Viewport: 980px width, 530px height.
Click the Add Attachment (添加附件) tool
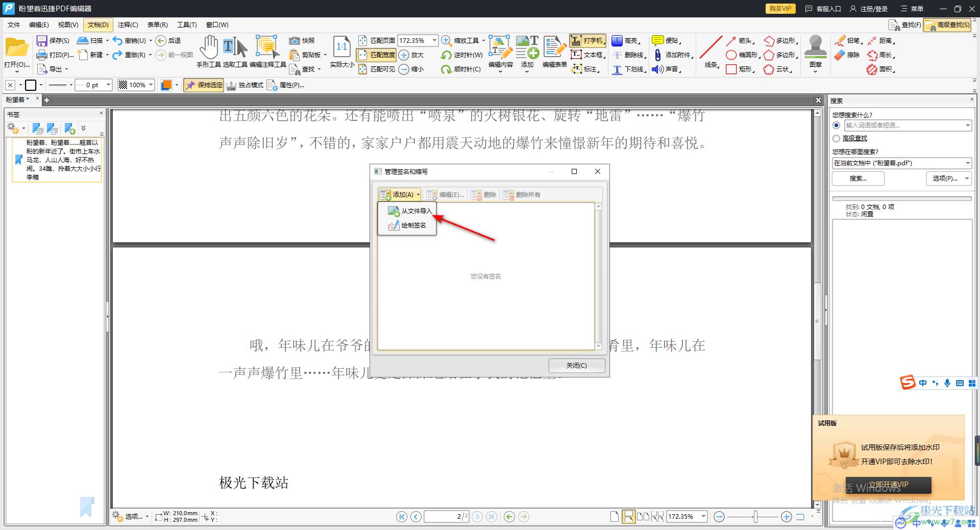(x=673, y=55)
